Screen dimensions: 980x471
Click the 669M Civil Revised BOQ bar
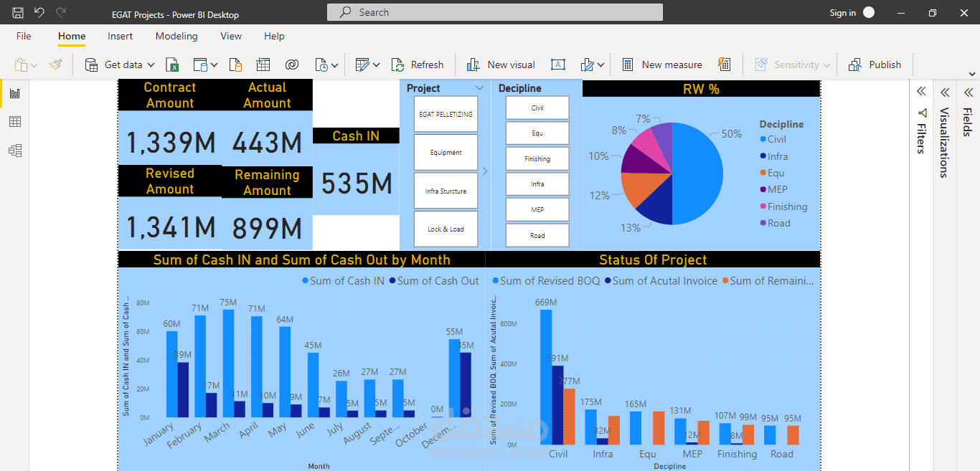(546, 377)
